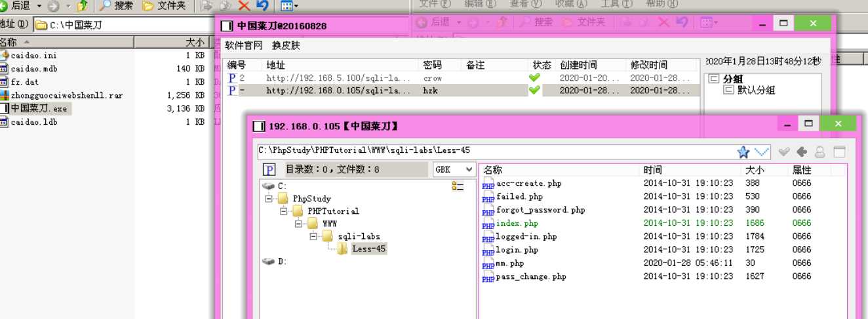Screen dimensions: 868x319
Task: Collapse the 分组 group tree node
Action: tap(714, 79)
